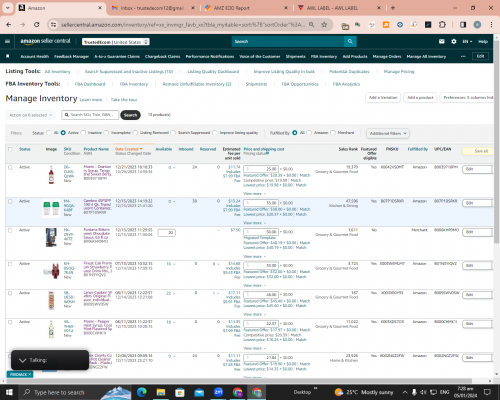Screen dimensions: 500x400
Task: Check the row with $55.00 price
Action: [10, 201]
